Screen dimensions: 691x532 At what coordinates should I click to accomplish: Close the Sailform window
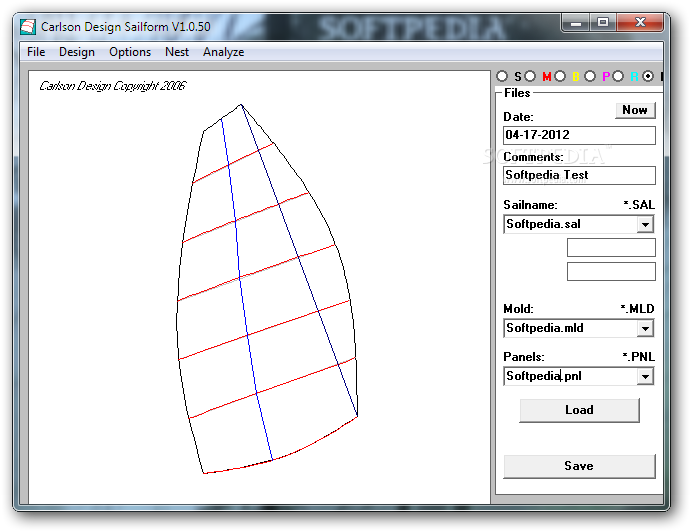640,23
